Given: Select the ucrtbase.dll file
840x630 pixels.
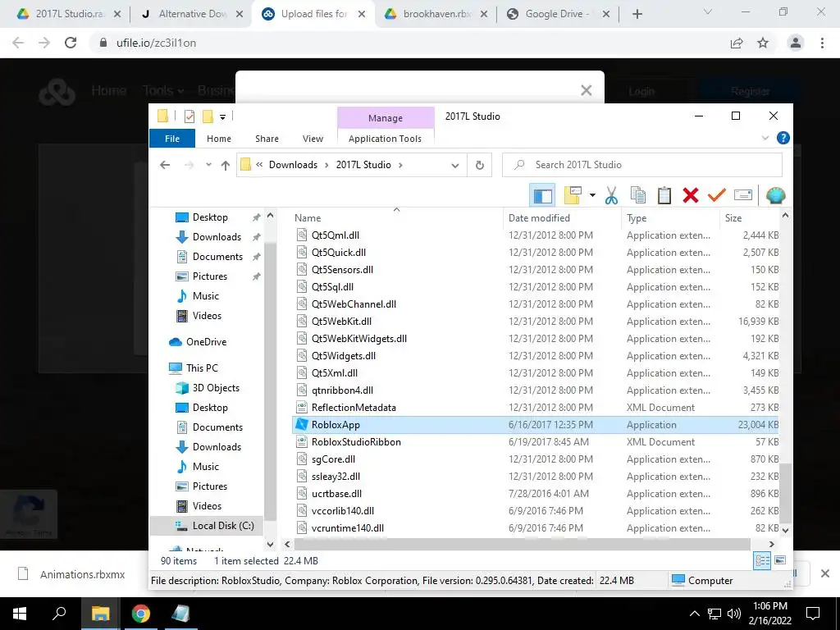Looking at the screenshot, I should coord(535,493).
